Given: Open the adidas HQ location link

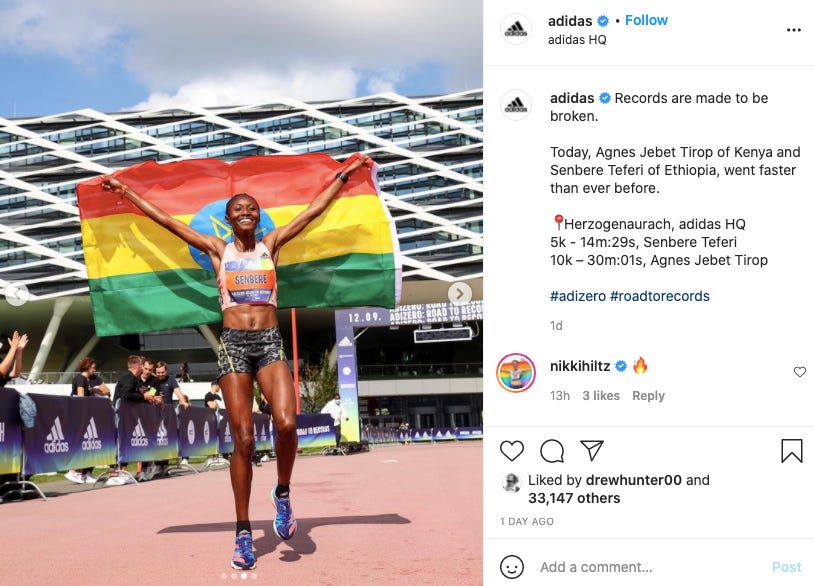Looking at the screenshot, I should tap(577, 39).
